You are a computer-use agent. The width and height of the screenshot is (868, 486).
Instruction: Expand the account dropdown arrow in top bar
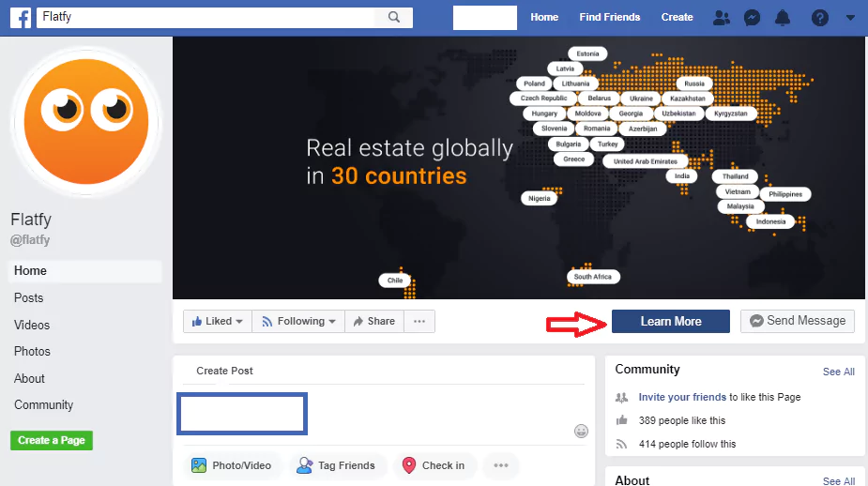[850, 18]
